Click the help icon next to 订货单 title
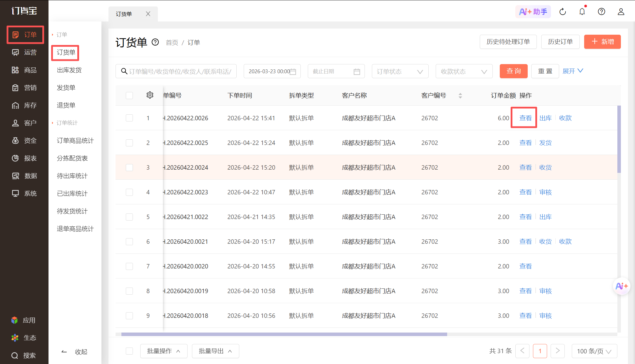 click(155, 42)
